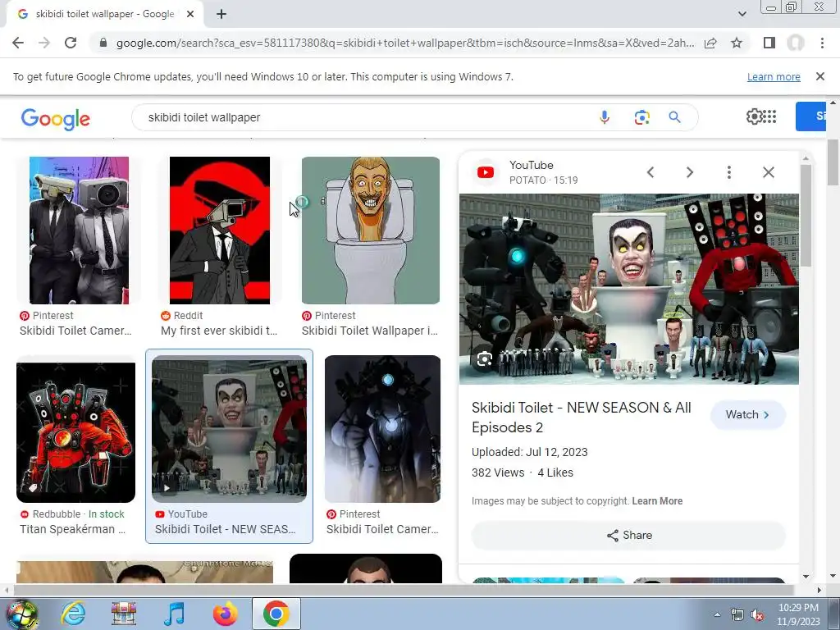The image size is (840, 630).
Task: Open the Chrome profile avatar
Action: point(796,43)
